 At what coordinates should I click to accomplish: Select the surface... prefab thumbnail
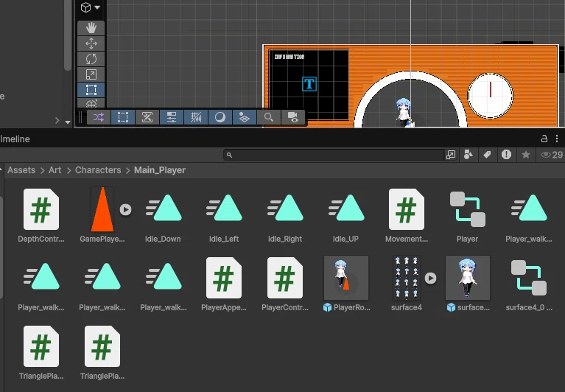coord(467,278)
